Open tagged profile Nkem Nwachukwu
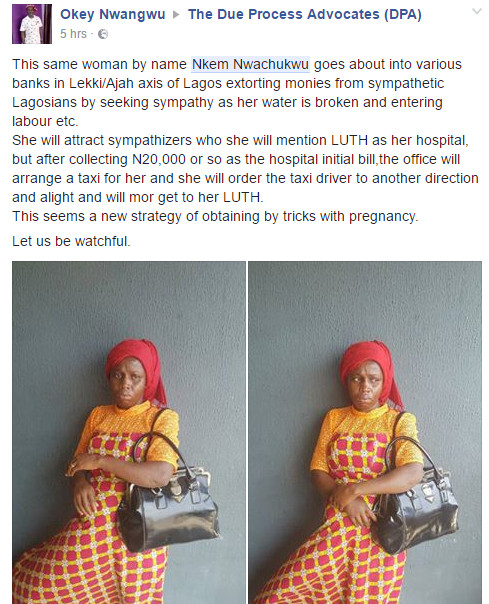 coord(250,64)
